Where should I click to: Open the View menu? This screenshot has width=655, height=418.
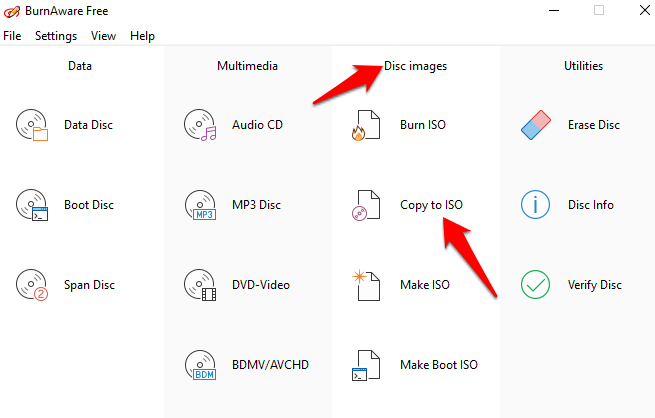click(x=103, y=36)
